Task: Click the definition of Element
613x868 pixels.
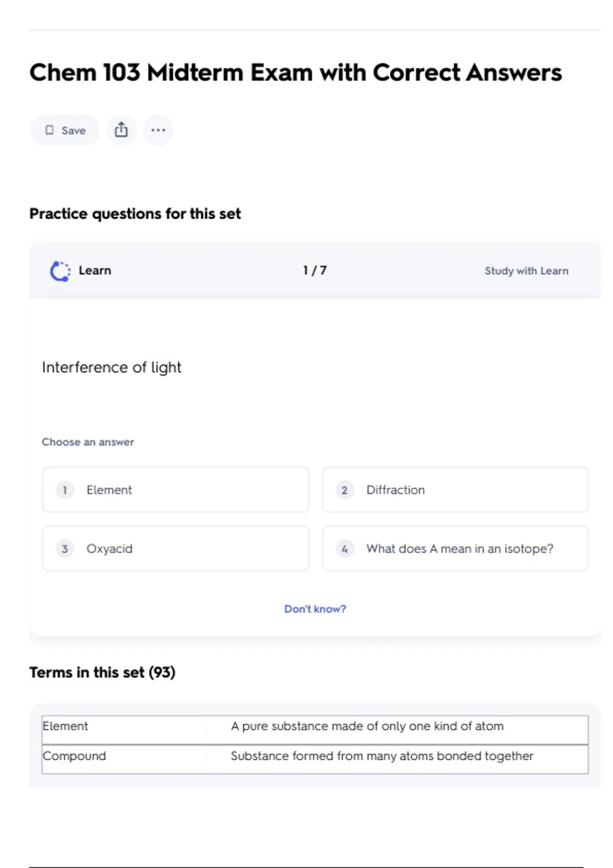Action: (x=367, y=726)
